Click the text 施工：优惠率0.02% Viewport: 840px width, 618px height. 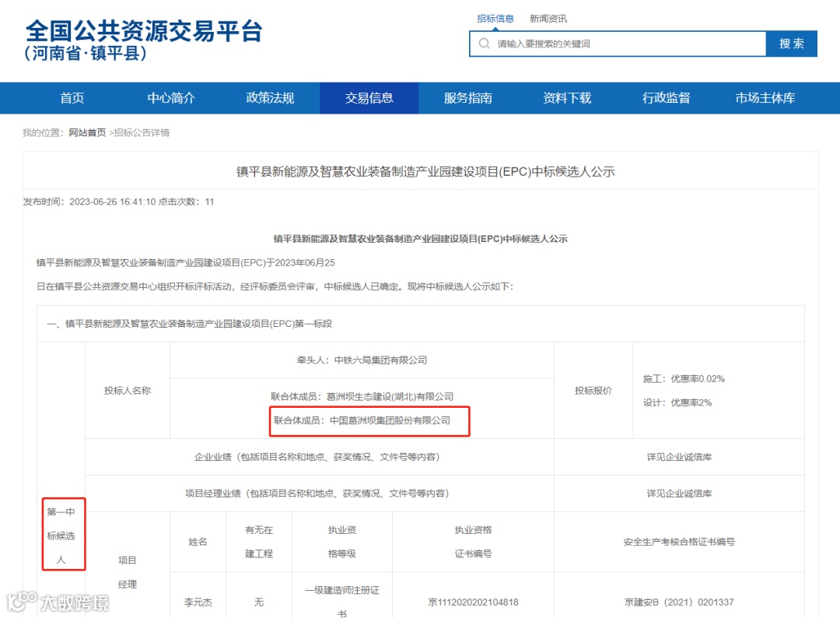(x=684, y=379)
